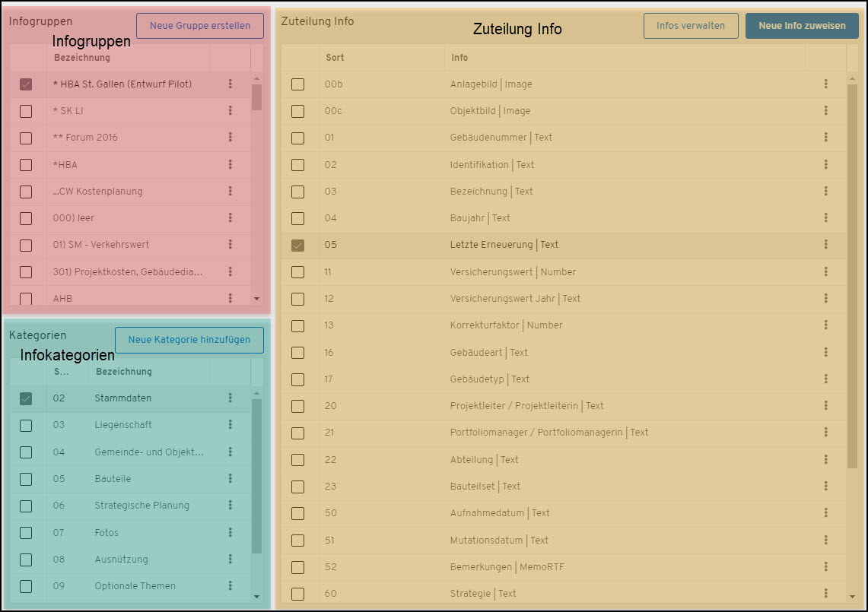Open kebab menu for Letzte Erneuerung row
Screen dimensions: 868x612
825,245
